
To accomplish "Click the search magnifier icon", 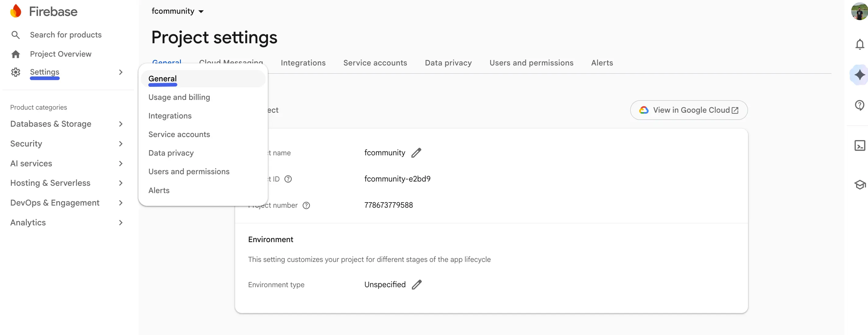I will 16,35.
